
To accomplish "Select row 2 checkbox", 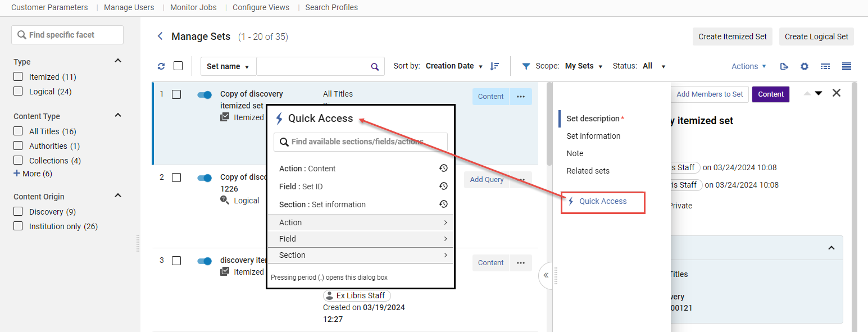I will pos(176,178).
